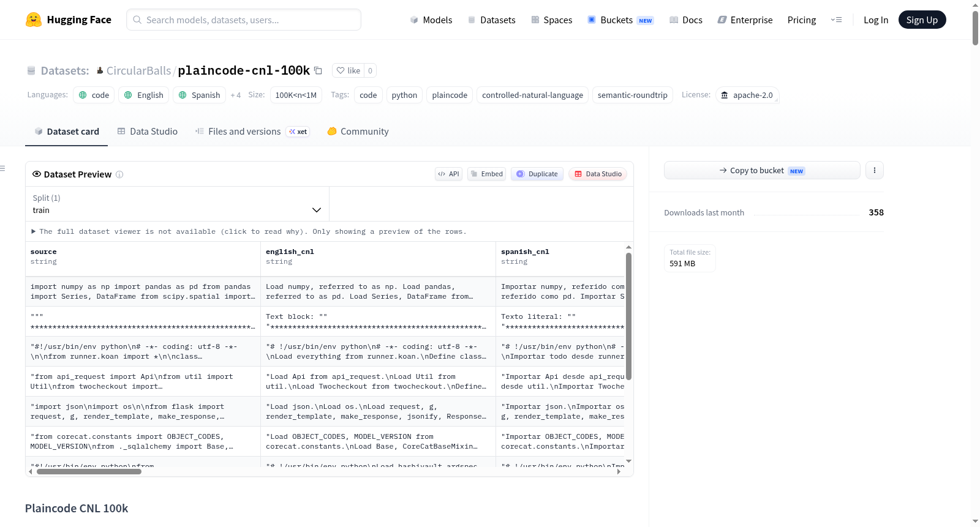Expand the full dataset viewer unavailable message

click(249, 231)
